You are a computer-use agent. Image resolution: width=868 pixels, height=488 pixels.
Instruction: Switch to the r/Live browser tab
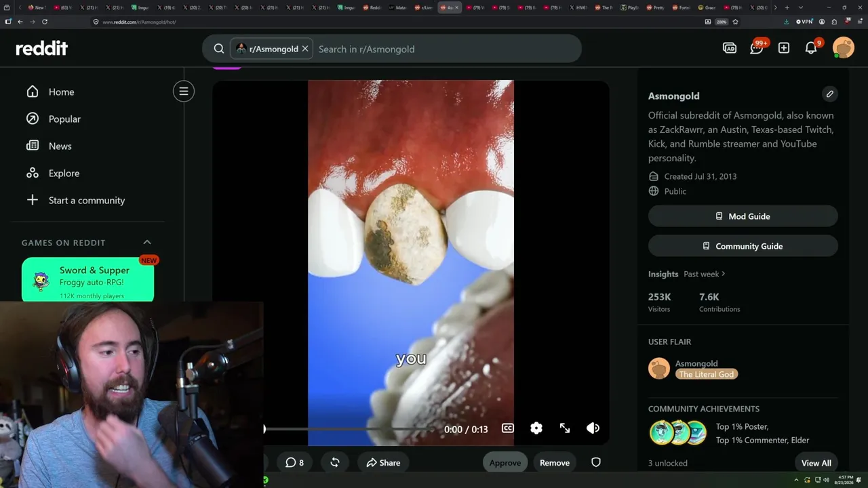(425, 7)
